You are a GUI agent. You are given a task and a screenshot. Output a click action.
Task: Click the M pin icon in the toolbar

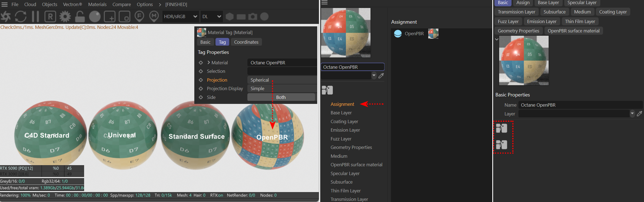pos(154,16)
